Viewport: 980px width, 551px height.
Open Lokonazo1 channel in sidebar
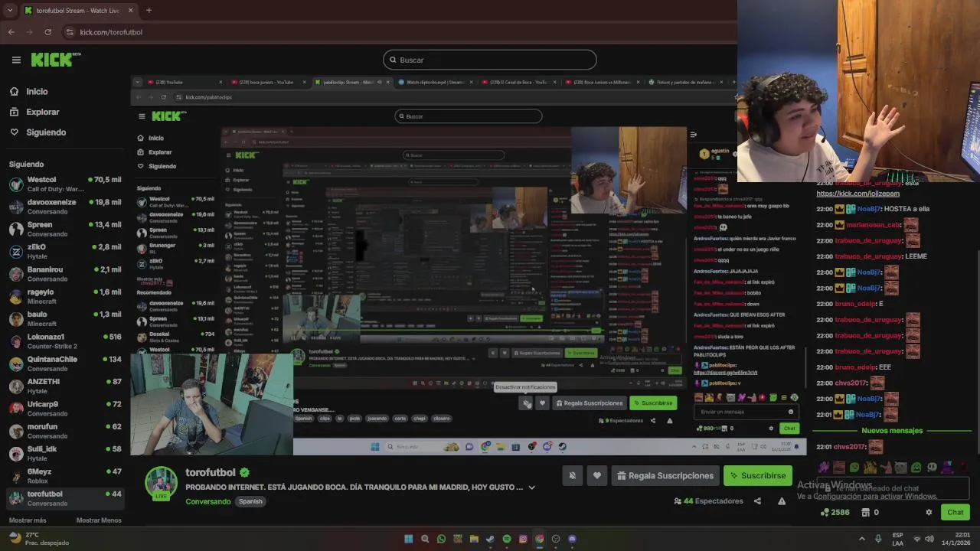[x=65, y=341]
